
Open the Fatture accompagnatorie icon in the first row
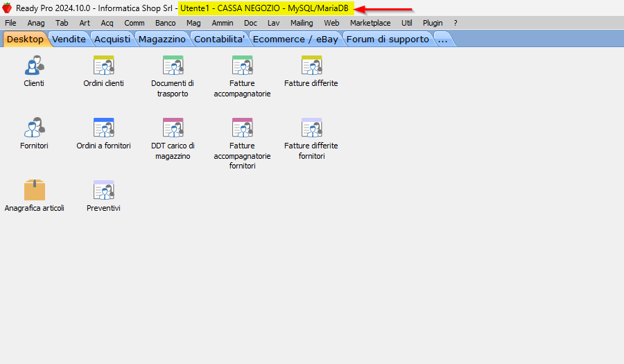(243, 66)
